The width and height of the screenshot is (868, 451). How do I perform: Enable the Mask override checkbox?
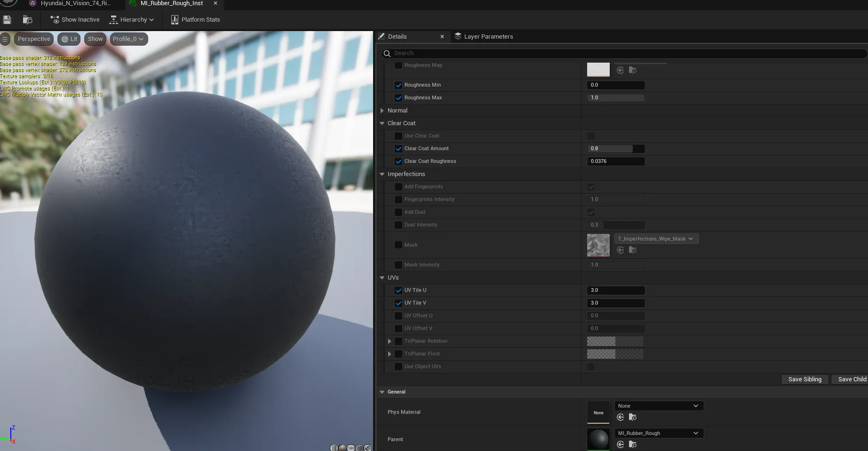[398, 245]
